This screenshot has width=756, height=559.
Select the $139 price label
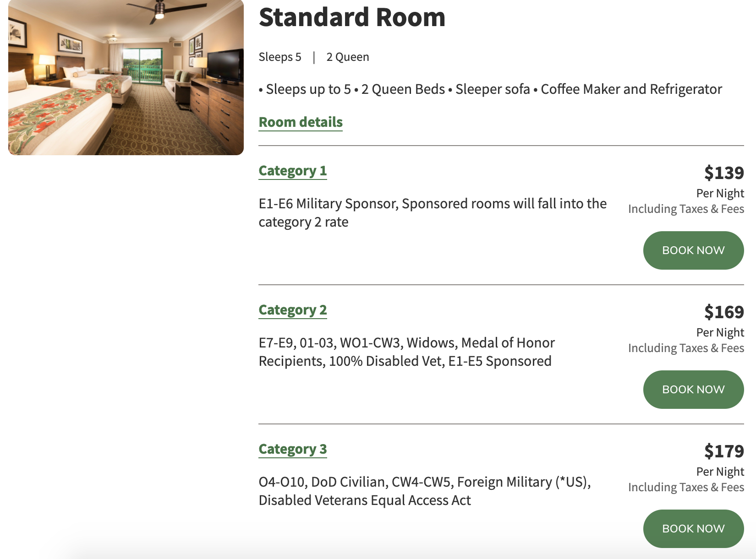724,173
